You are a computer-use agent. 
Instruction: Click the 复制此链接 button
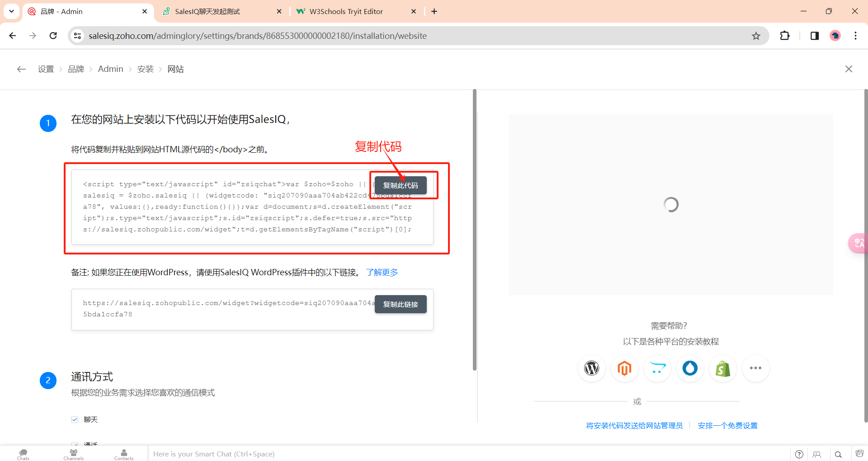(x=401, y=304)
